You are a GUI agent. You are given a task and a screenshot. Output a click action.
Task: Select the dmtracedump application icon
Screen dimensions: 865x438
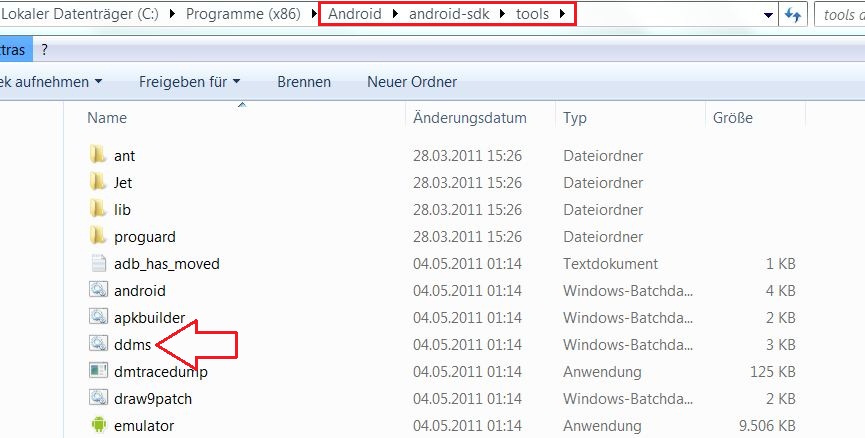(98, 371)
